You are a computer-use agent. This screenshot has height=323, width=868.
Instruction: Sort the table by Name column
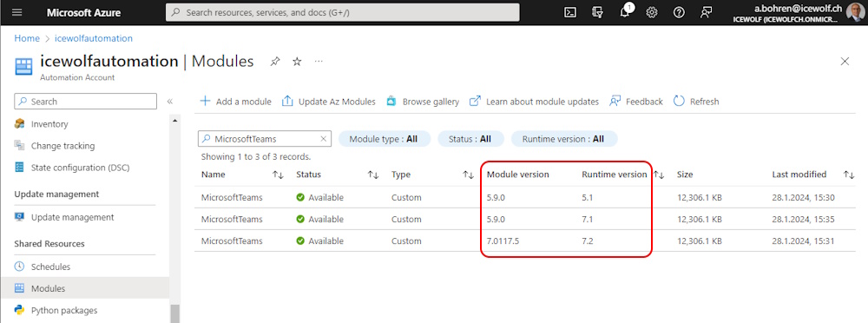tap(214, 175)
